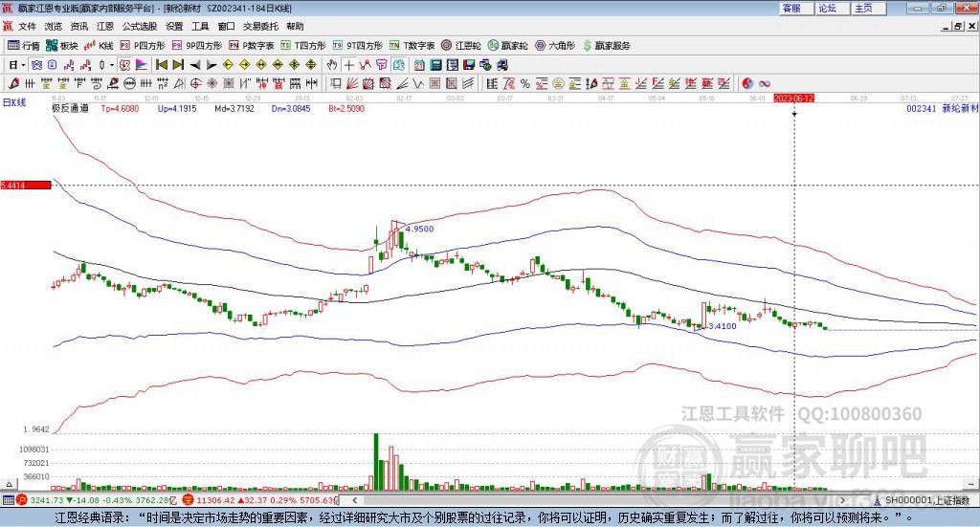Open the 交易委托 menu
This screenshot has width=980, height=527.
pos(260,26)
